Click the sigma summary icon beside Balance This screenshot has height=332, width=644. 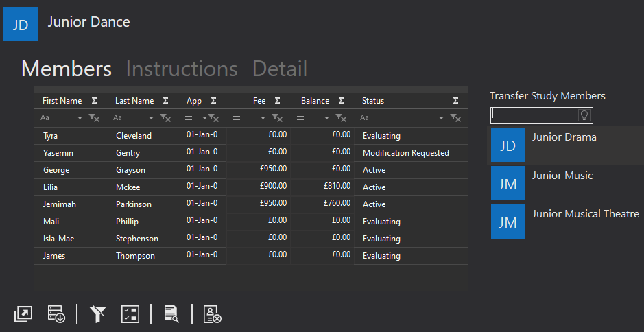click(x=341, y=101)
